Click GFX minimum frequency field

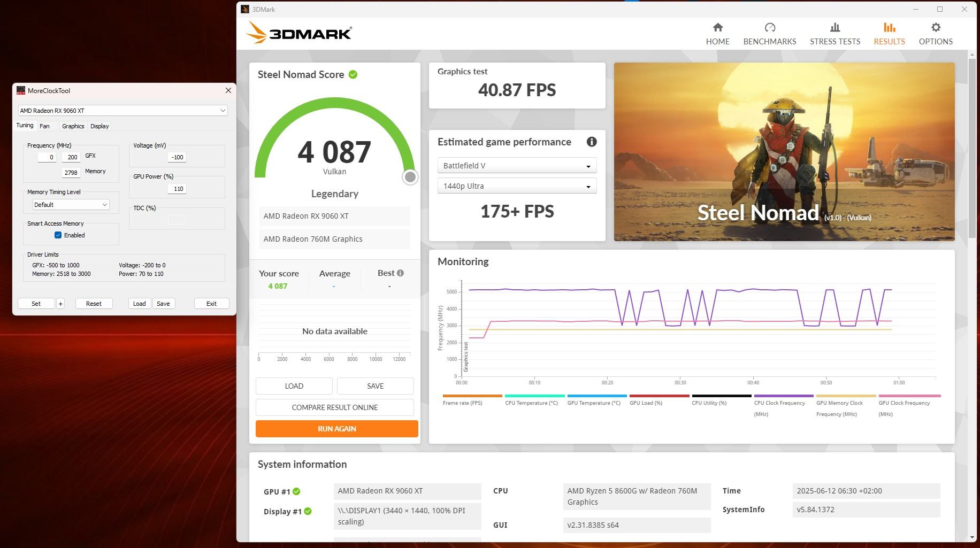47,157
